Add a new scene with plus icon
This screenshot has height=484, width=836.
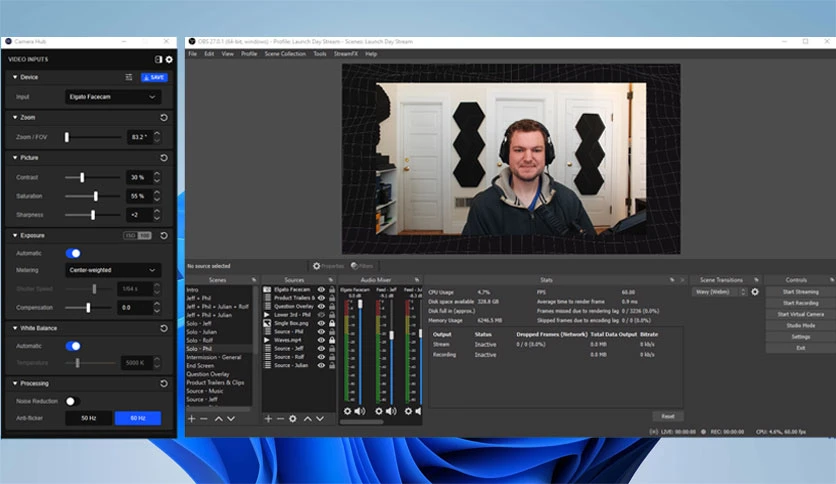pos(191,419)
